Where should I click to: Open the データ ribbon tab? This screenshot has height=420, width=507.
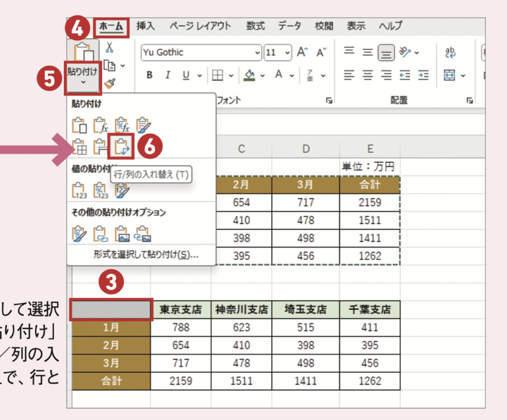(x=289, y=26)
